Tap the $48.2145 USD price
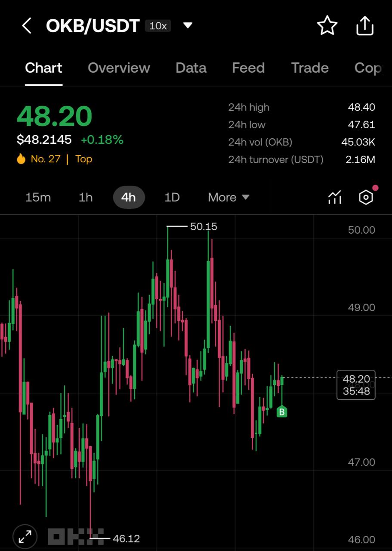The width and height of the screenshot is (392, 551). (44, 139)
